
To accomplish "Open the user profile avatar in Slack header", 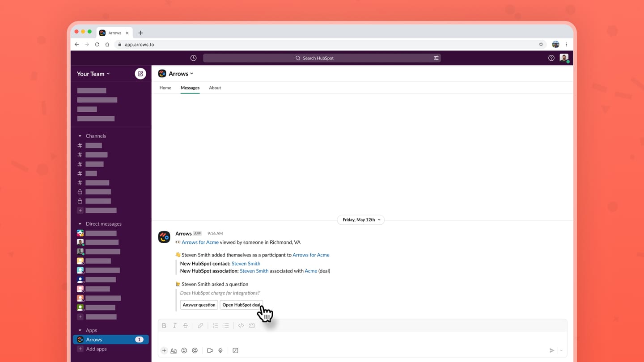I will [564, 58].
